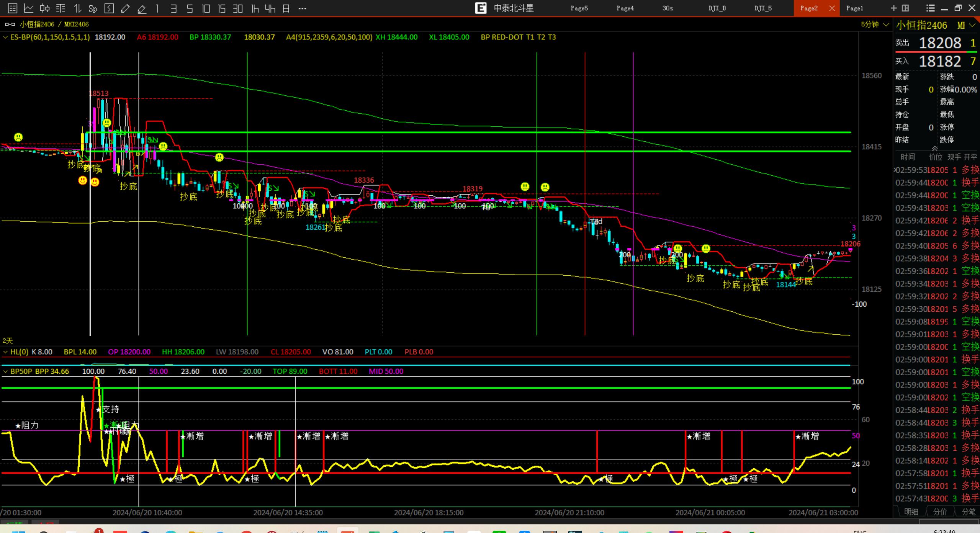The image size is (980, 533).
Task: Open the boxed S strategy icon
Action: 109,8
